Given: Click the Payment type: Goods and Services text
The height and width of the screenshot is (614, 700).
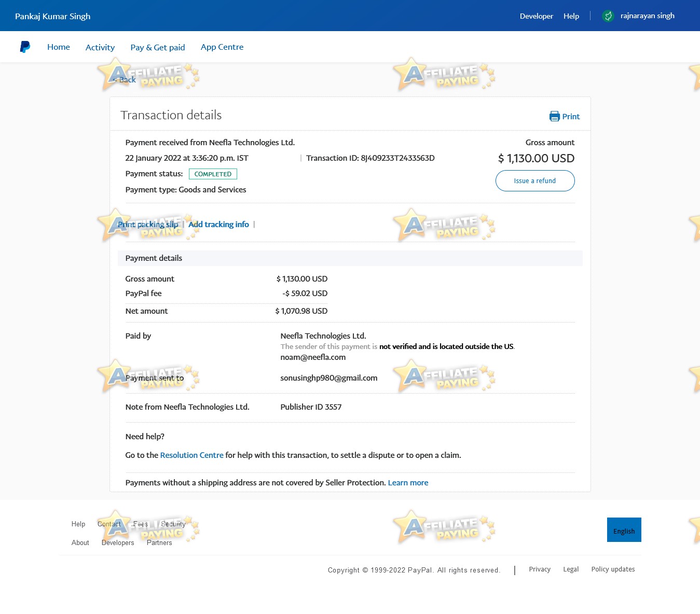Looking at the screenshot, I should click(x=186, y=190).
